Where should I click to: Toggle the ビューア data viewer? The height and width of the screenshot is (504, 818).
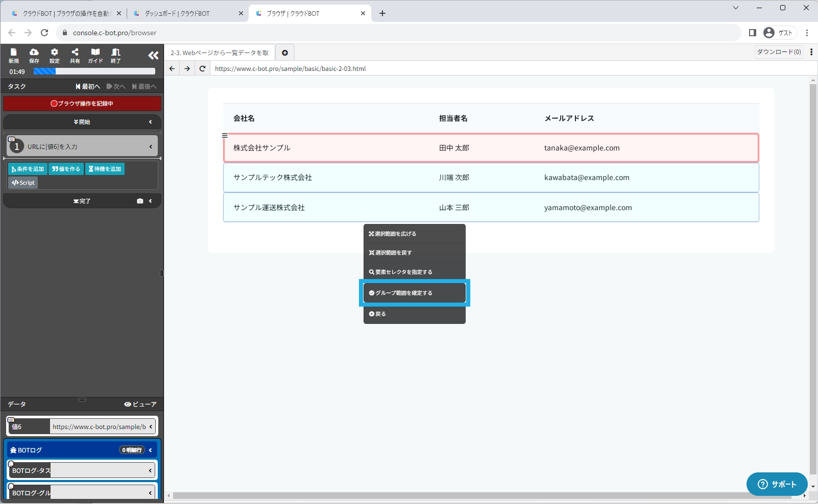[140, 404]
